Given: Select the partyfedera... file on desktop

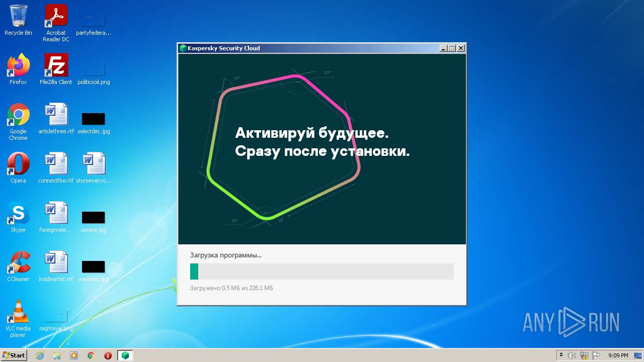Looking at the screenshot, I should tap(94, 23).
